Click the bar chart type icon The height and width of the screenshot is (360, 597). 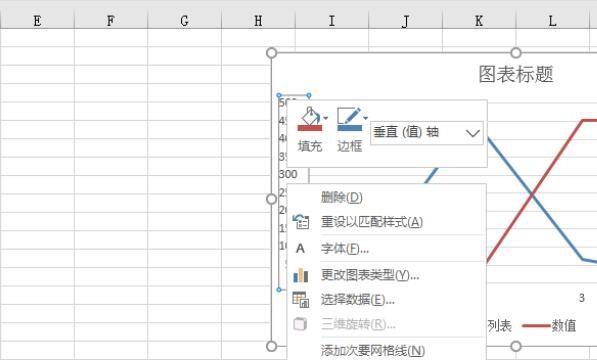click(x=300, y=275)
